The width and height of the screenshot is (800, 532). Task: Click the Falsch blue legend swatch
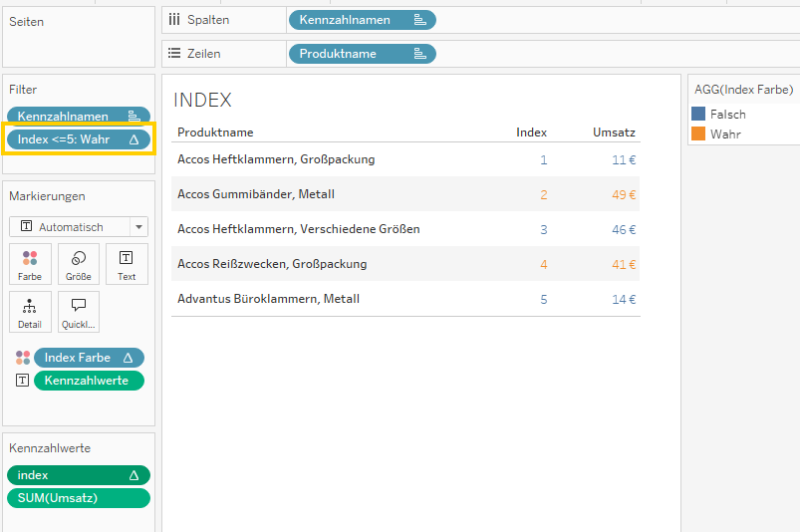tap(698, 115)
